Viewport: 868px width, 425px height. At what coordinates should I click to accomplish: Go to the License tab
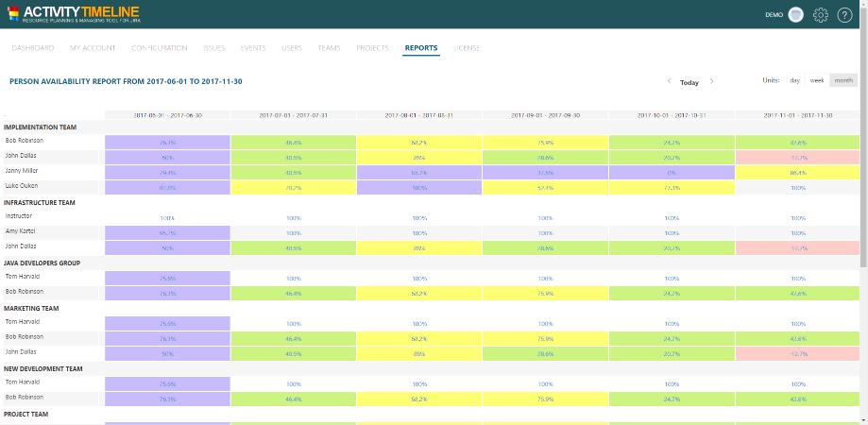[x=467, y=48]
